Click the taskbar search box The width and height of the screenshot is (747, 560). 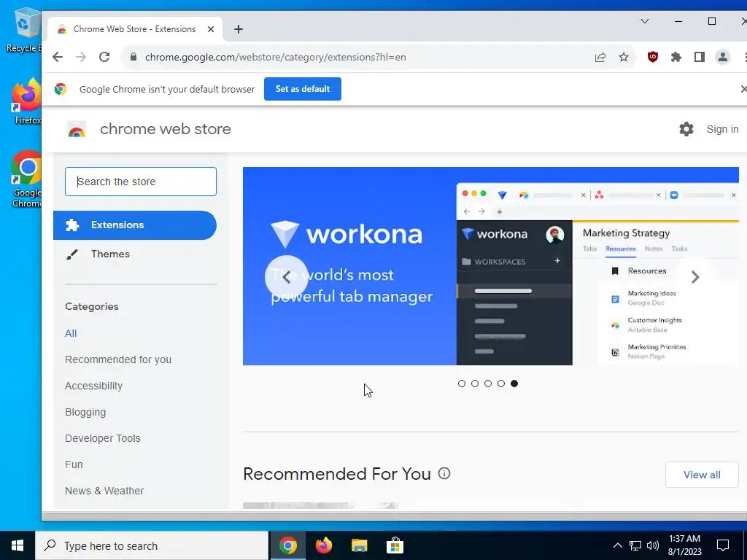152,545
